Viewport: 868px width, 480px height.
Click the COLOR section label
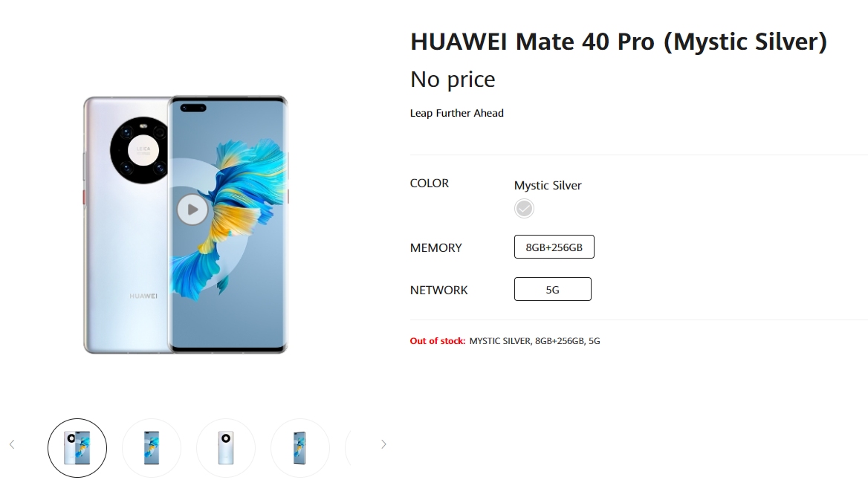(x=430, y=184)
